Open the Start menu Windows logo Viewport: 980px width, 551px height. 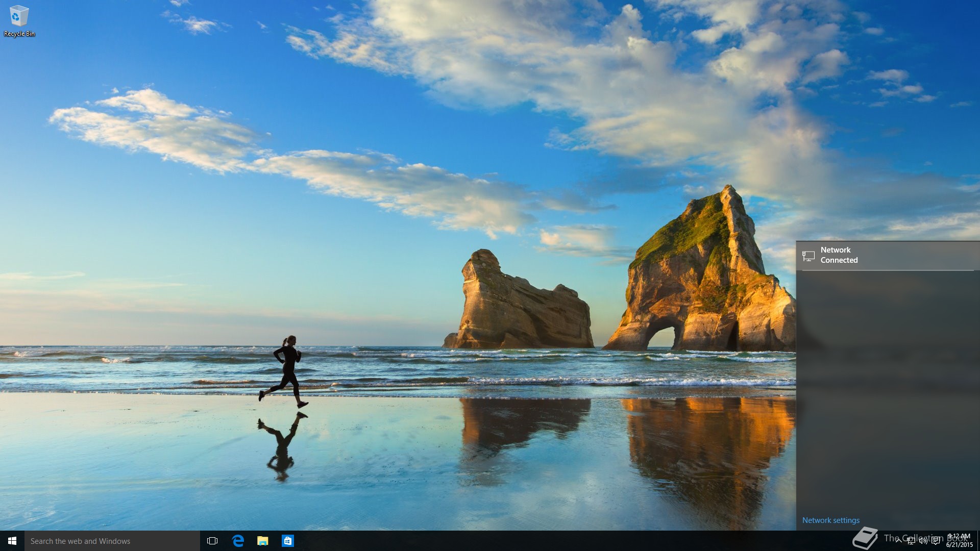(x=12, y=541)
